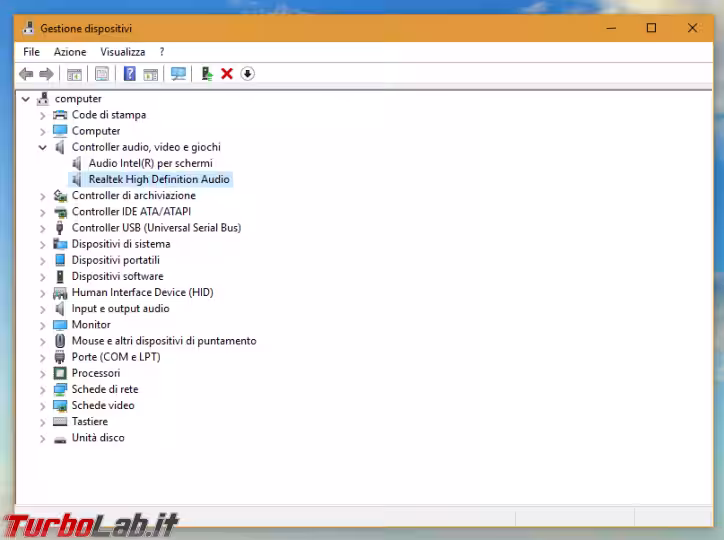Select Schede di rete label

tap(105, 389)
